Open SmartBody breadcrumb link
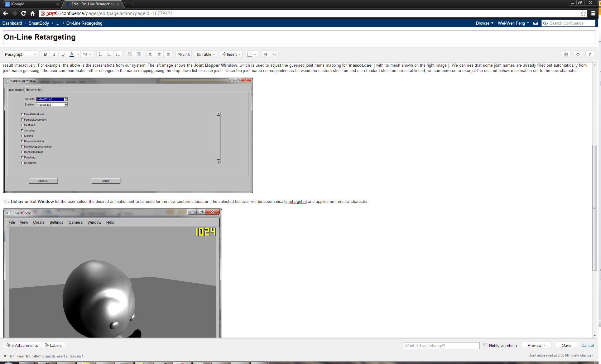This screenshot has height=364, width=601. [x=39, y=23]
